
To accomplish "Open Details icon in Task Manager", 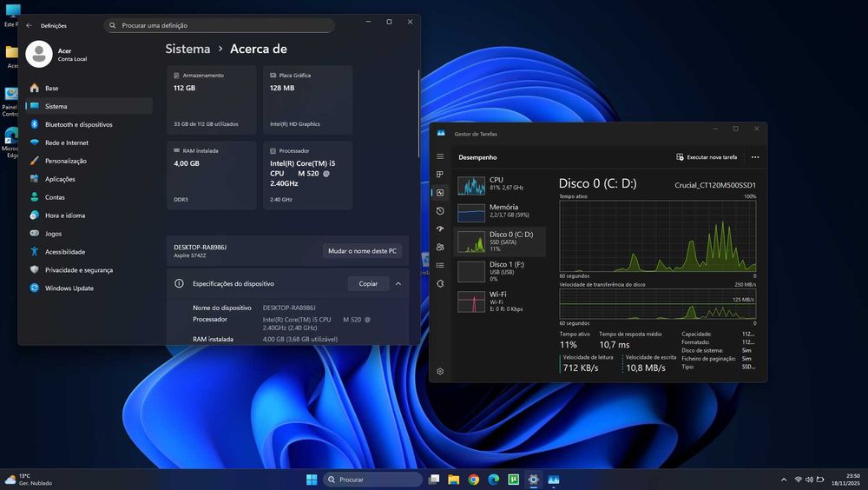I will pyautogui.click(x=440, y=265).
